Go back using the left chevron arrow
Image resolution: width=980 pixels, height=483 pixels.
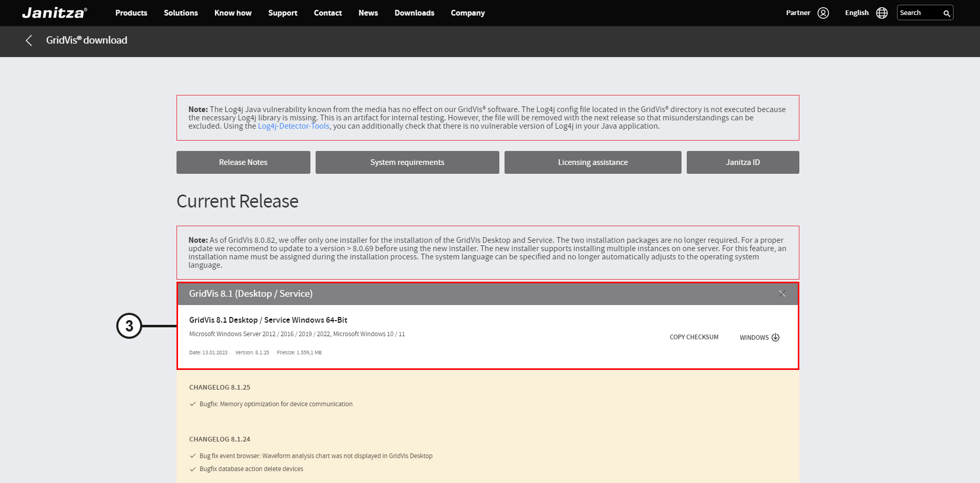point(29,40)
